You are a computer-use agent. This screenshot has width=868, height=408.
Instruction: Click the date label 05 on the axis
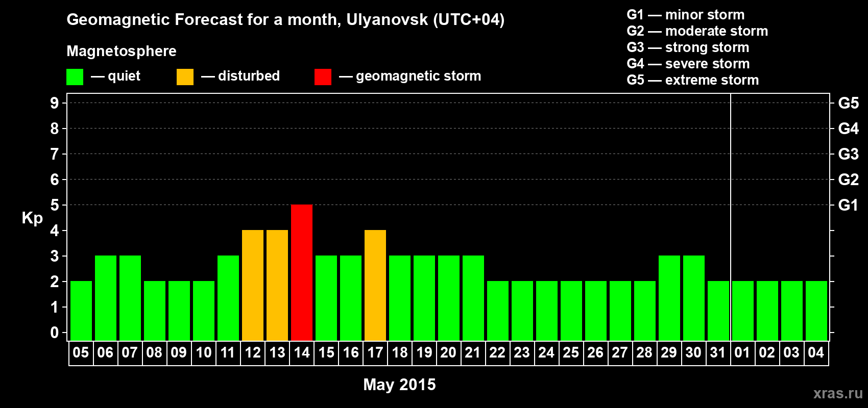81,352
